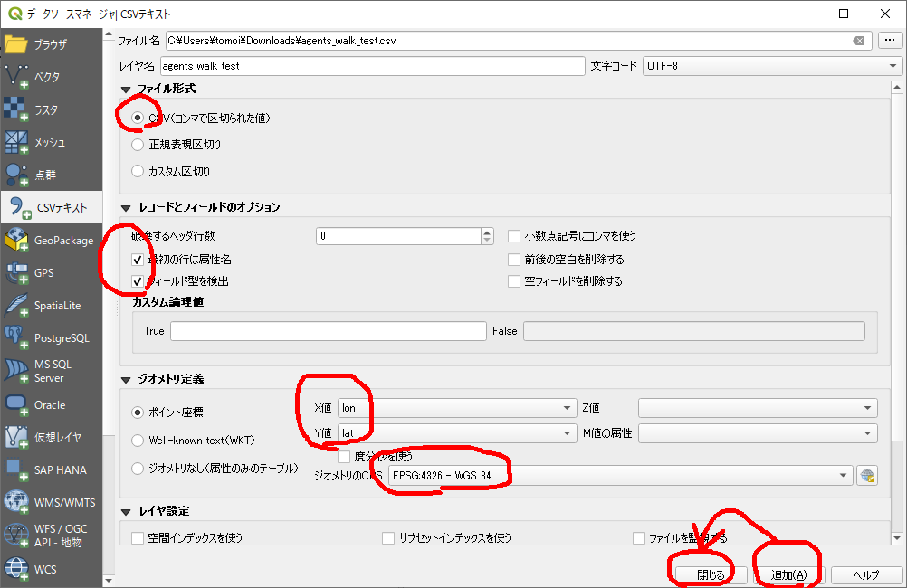
Task: Switch to the ブラウザ tab
Action: click(51, 44)
